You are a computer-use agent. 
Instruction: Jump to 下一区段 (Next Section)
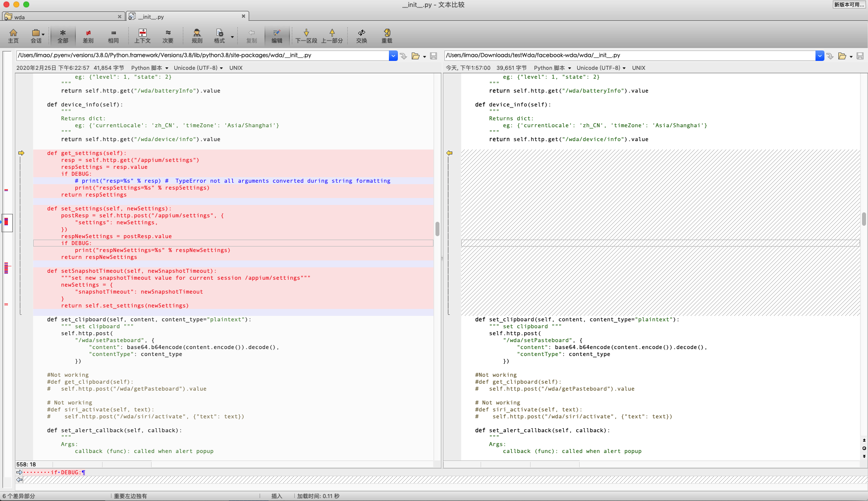(306, 36)
